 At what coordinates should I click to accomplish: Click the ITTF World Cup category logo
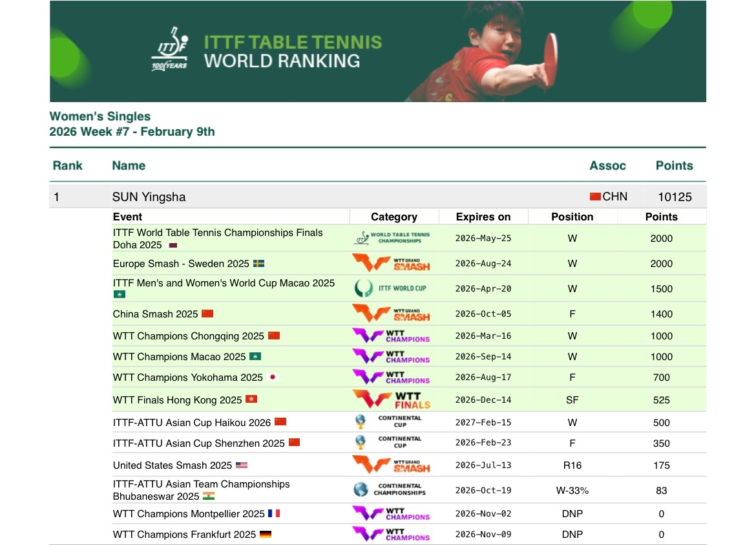390,288
